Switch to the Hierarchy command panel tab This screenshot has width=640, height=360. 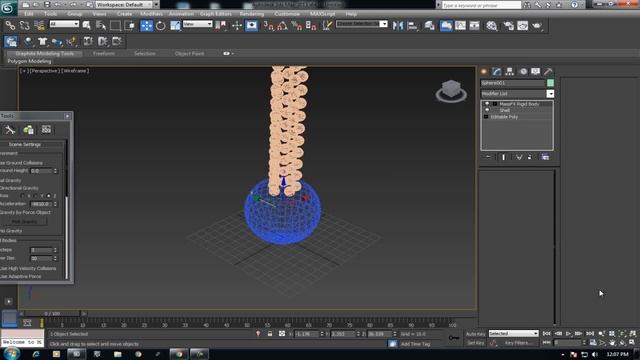pos(509,72)
